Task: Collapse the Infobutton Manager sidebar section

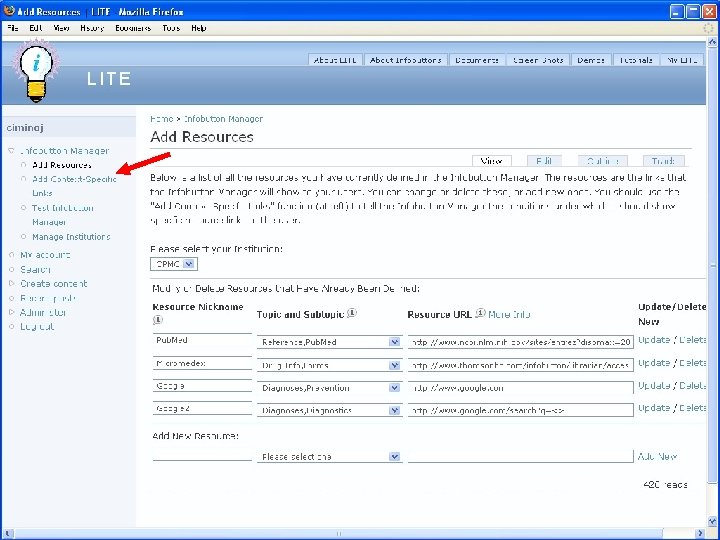Action: pyautogui.click(x=12, y=151)
